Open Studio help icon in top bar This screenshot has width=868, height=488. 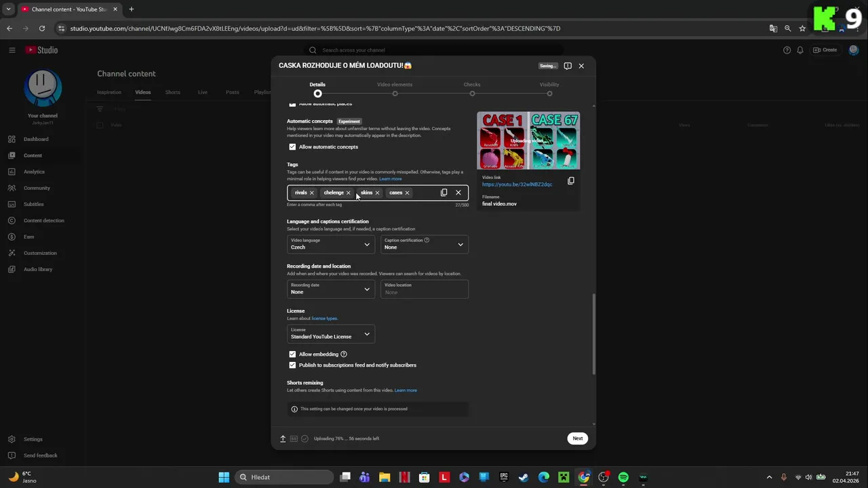[787, 50]
